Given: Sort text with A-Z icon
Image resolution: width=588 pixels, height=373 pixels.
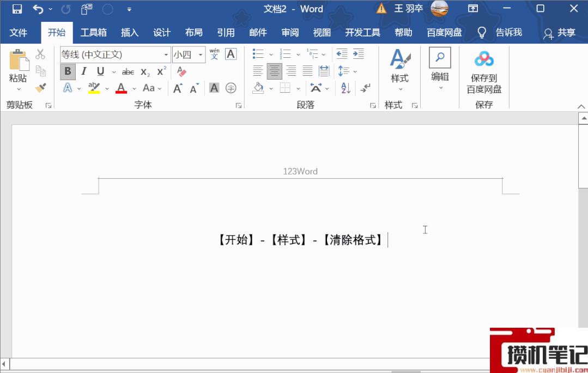Looking at the screenshot, I should point(345,88).
